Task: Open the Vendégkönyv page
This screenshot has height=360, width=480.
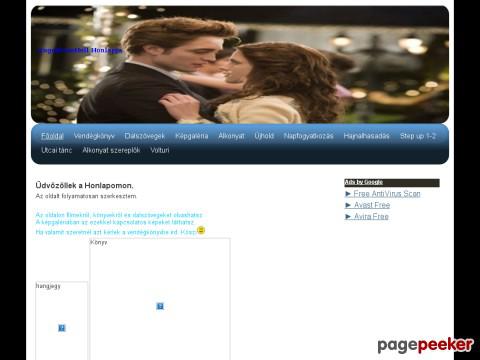Action: point(94,136)
